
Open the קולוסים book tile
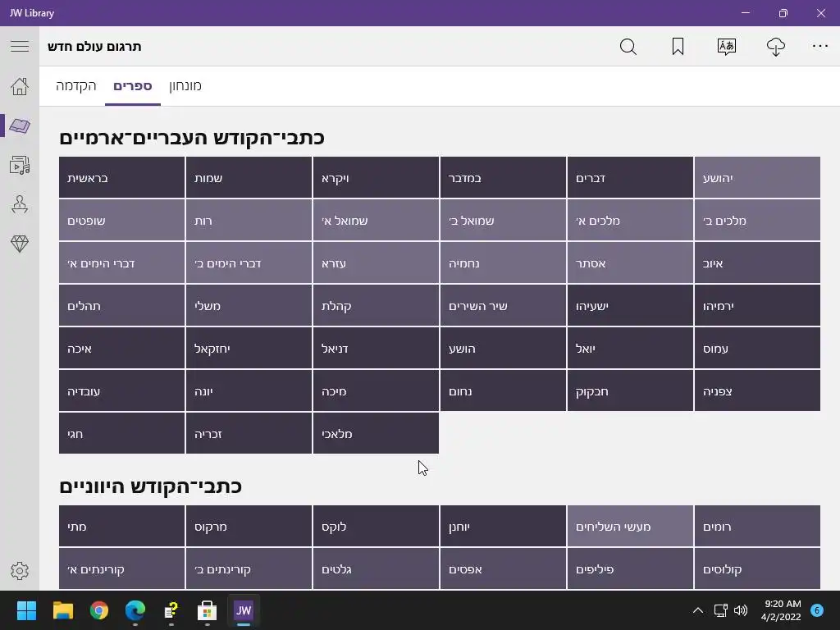point(757,568)
